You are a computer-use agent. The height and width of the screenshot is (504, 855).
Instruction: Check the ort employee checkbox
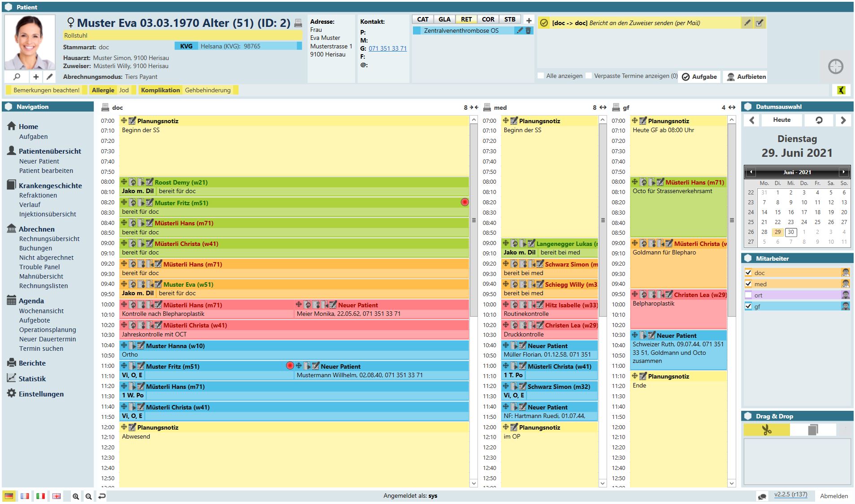pyautogui.click(x=748, y=295)
